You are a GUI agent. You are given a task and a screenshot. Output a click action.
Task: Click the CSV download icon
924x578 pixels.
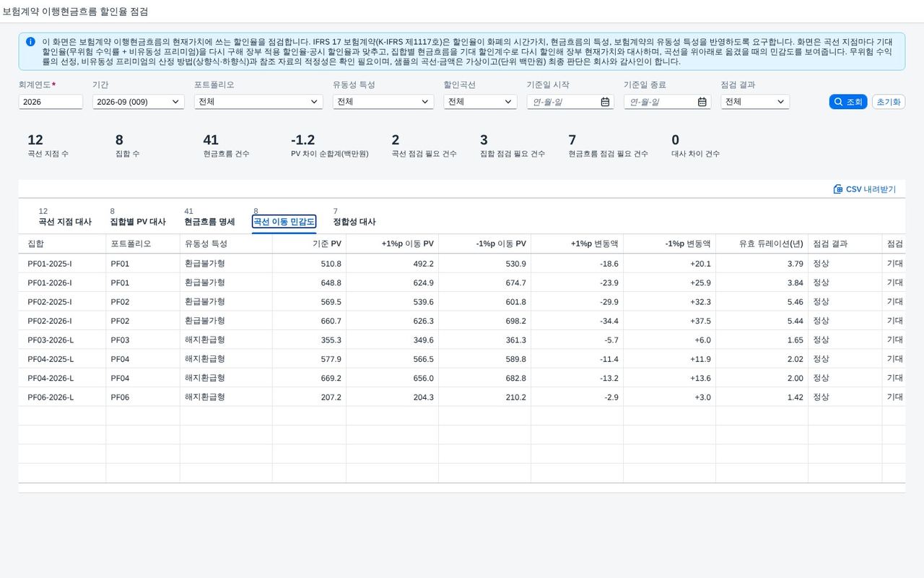[837, 189]
